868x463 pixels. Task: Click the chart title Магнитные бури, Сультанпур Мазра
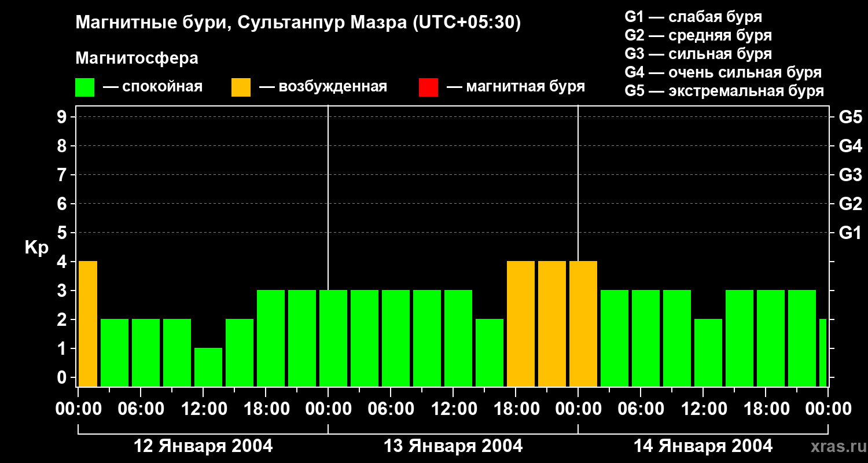299,23
